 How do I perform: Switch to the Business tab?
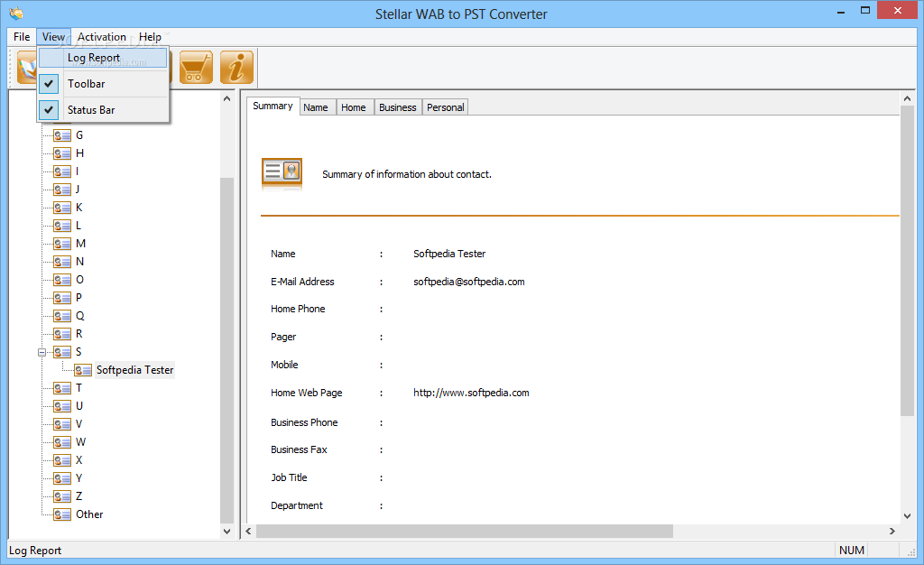tap(398, 107)
